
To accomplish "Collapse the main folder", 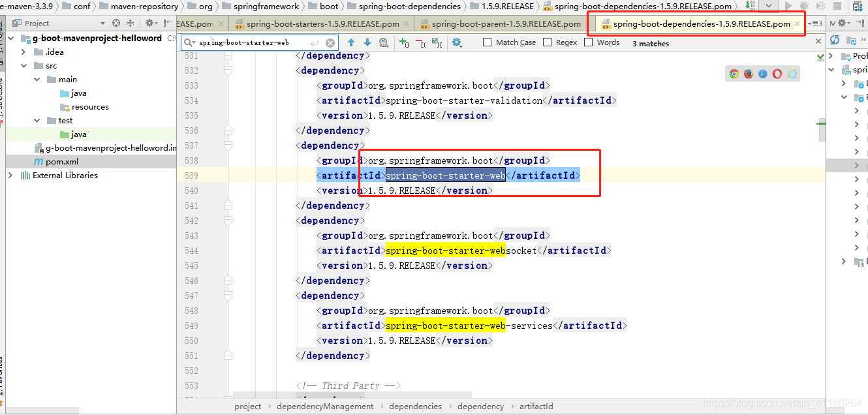I will click(x=37, y=80).
